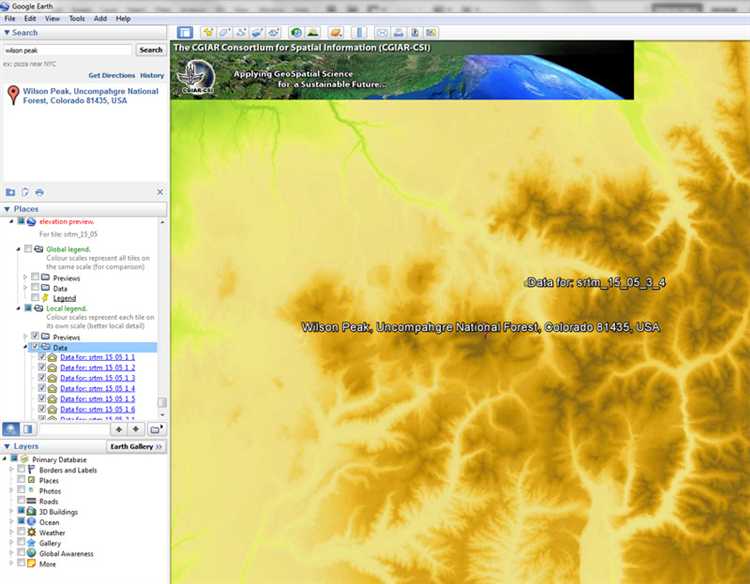Click the Email toolbar icon

[x=382, y=33]
